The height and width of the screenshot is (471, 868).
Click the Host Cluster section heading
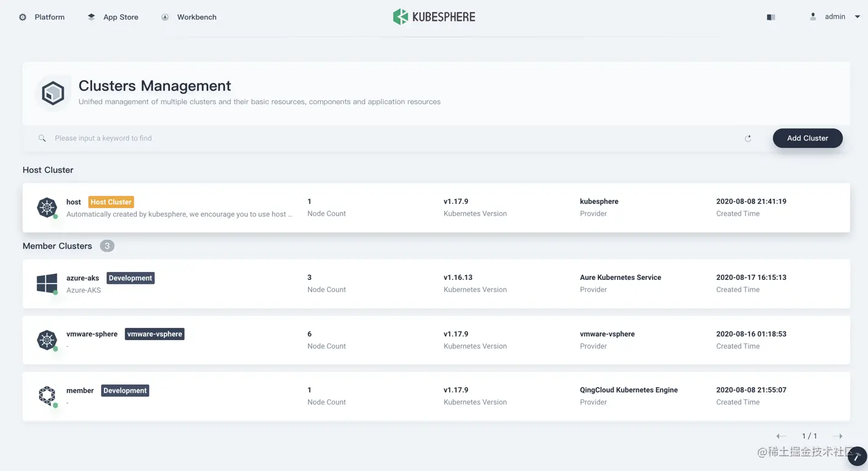click(x=48, y=170)
